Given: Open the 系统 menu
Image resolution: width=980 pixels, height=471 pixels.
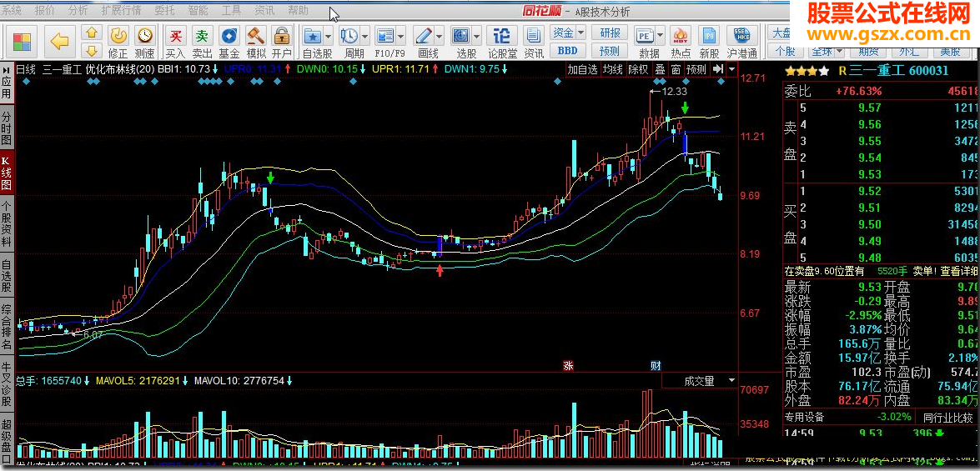Looking at the screenshot, I should pos(11,10).
